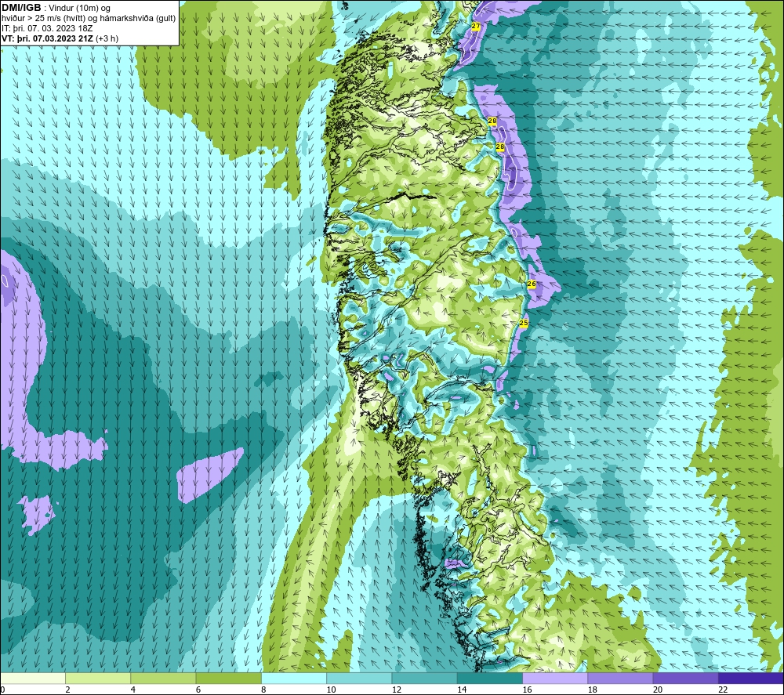Select the dark violet 20–22 m/s legend swatch
This screenshot has height=695, width=784.
point(685,678)
